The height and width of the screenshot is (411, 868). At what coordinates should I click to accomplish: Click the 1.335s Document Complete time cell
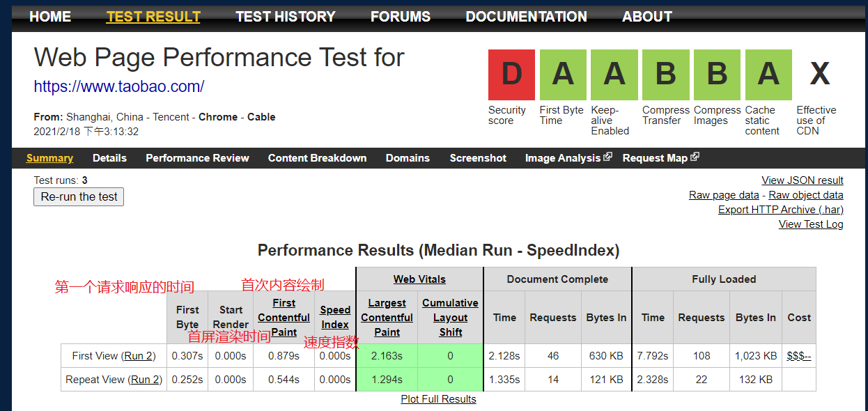tap(504, 380)
